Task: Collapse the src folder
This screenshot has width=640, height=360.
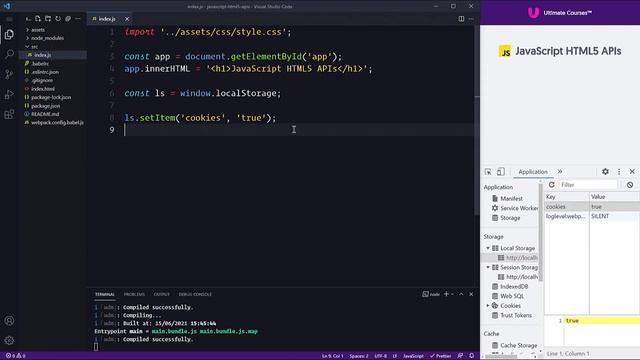Action: pos(34,47)
